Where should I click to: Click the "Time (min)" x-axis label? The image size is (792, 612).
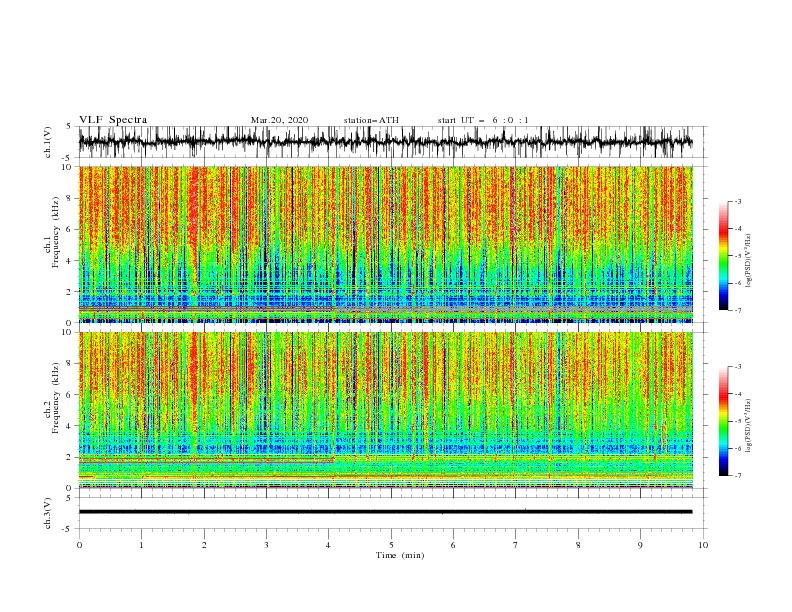(x=400, y=555)
